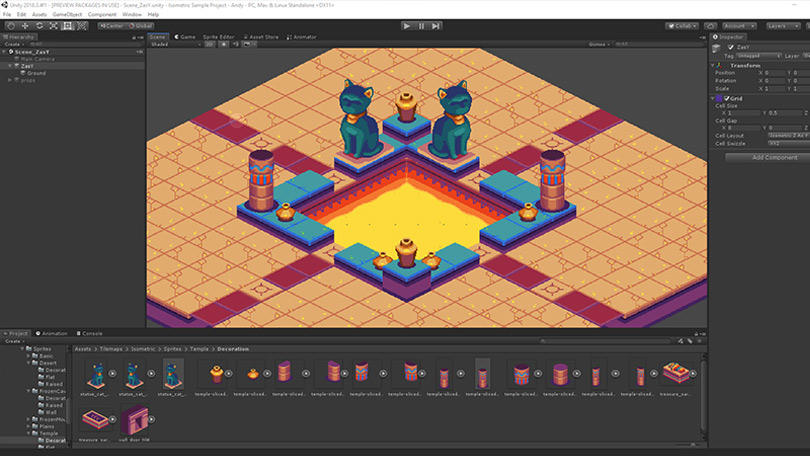The width and height of the screenshot is (810, 456).
Task: Open the Window menu
Action: (x=132, y=14)
